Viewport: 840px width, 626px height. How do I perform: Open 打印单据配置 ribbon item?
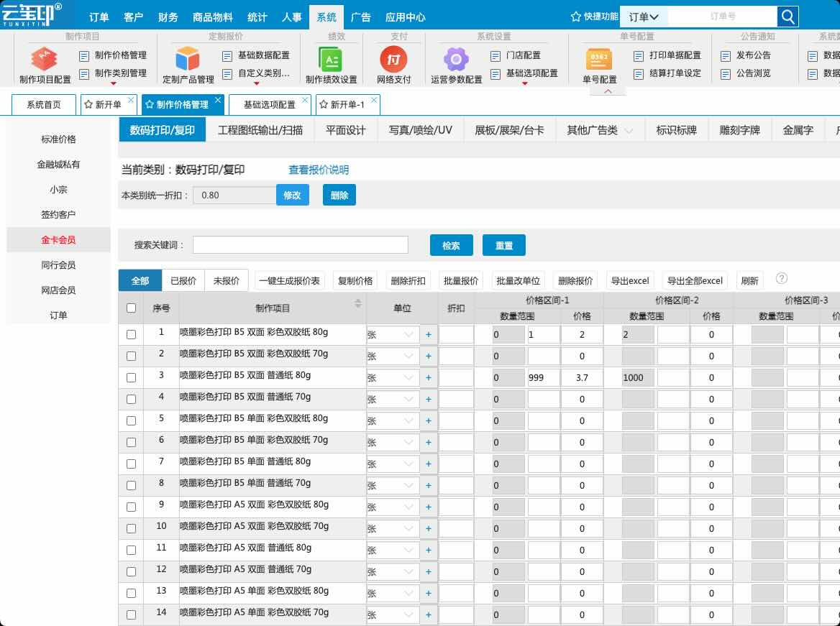(x=667, y=55)
